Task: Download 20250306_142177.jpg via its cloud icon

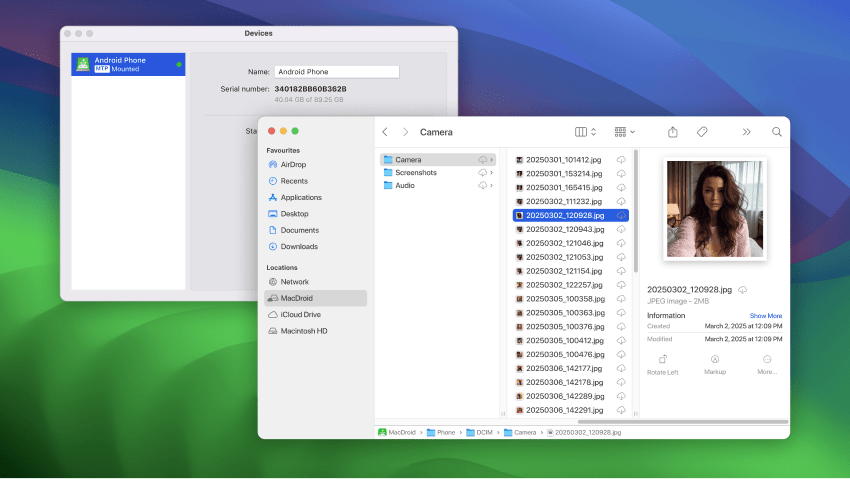Action: 621,368
